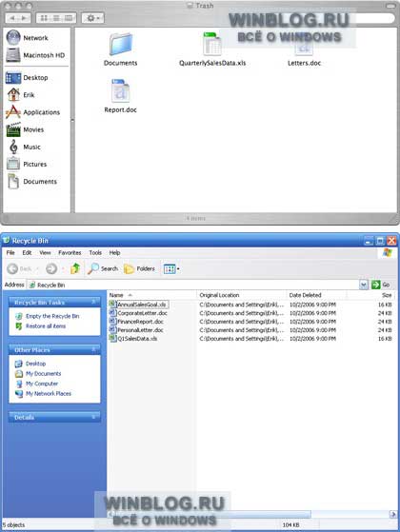This screenshot has width=400, height=532.
Task: Expand the Address bar dropdown
Action: click(x=364, y=285)
